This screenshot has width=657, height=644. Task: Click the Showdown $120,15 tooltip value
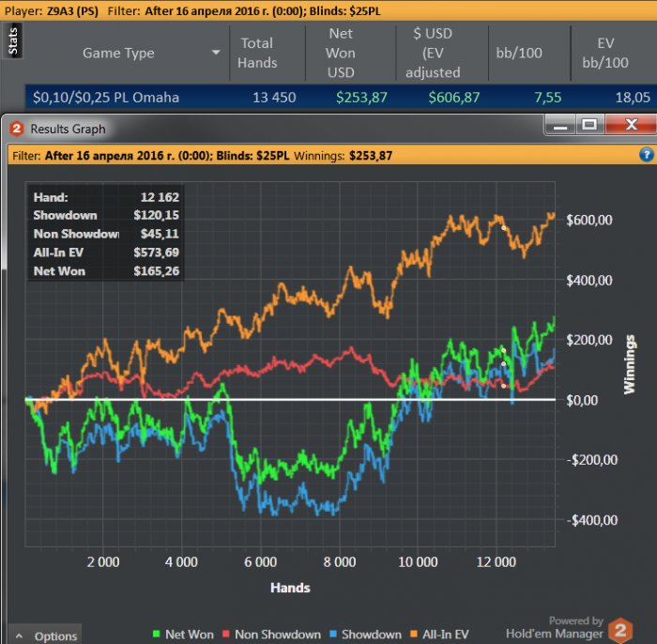point(157,215)
